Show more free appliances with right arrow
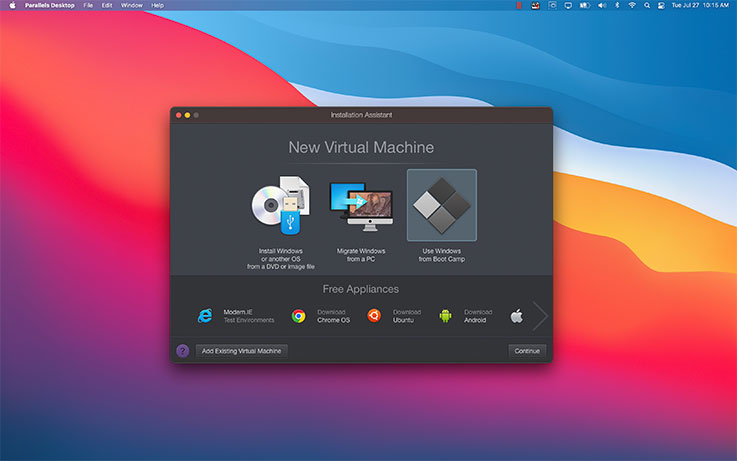This screenshot has width=737, height=461. point(540,316)
